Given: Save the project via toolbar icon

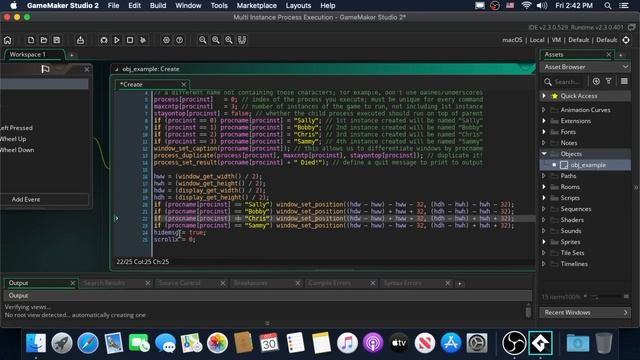Looking at the screenshot, I should 57,40.
